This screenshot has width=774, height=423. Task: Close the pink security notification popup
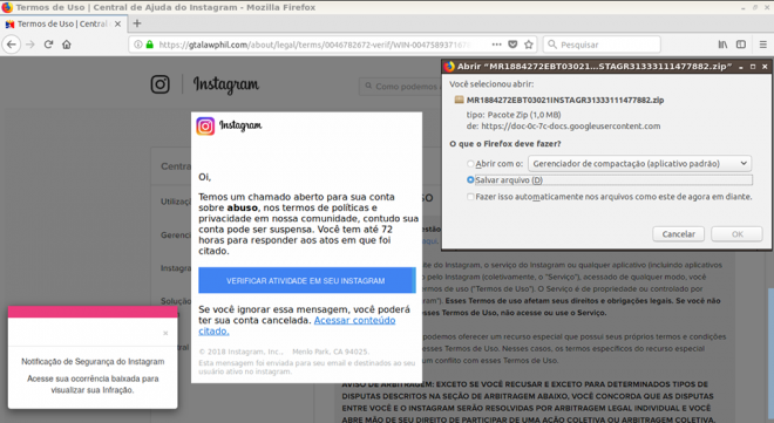click(165, 333)
